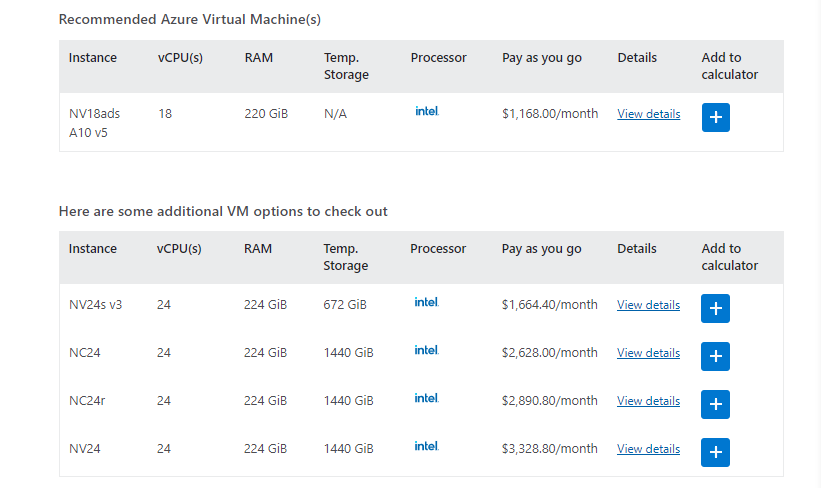The width and height of the screenshot is (821, 488).
Task: Open View details for NC24r
Action: (648, 401)
